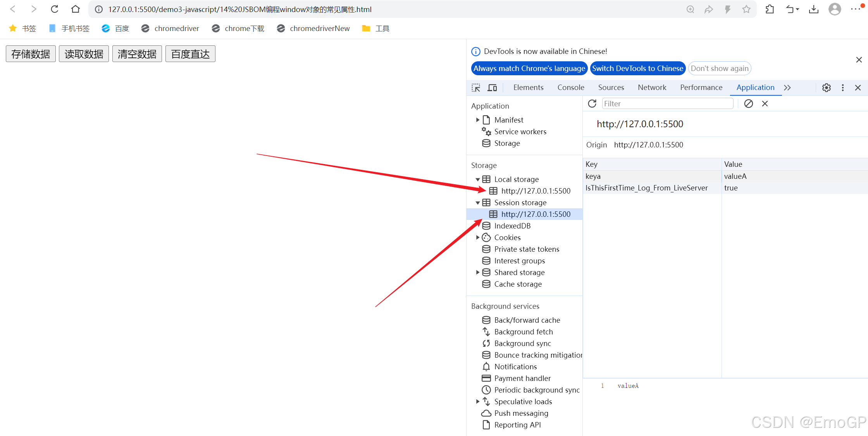Collapse the Session storage tree node
The height and width of the screenshot is (436, 868).
(x=478, y=202)
